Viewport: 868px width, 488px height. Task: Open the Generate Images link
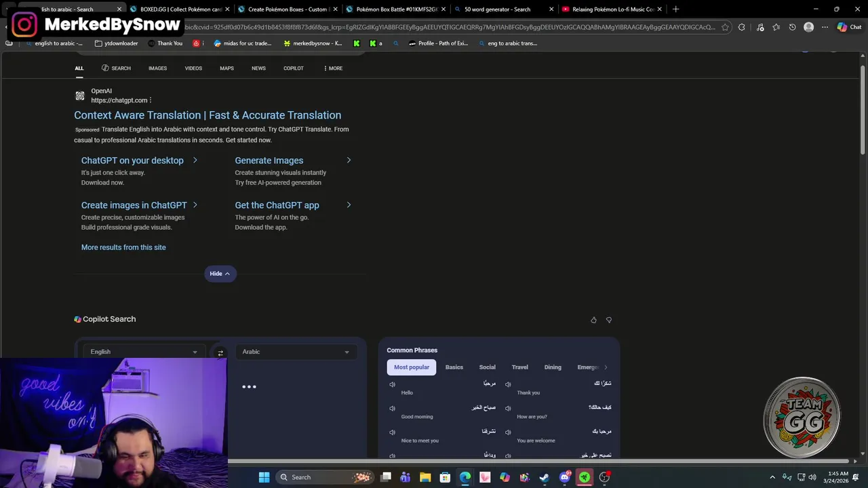tap(269, 161)
